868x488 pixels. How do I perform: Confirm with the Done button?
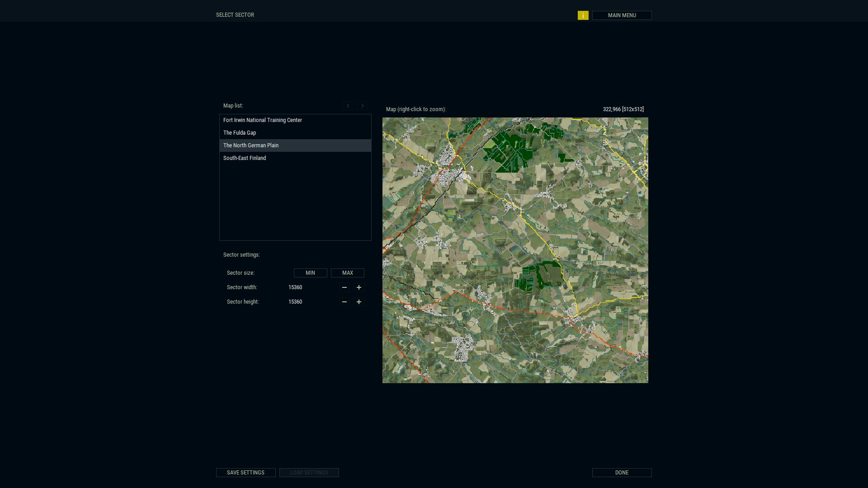pos(622,473)
